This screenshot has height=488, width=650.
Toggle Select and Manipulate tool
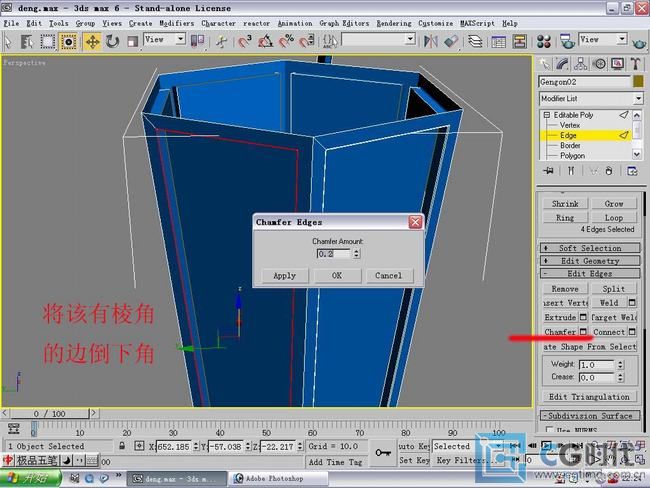[221, 41]
